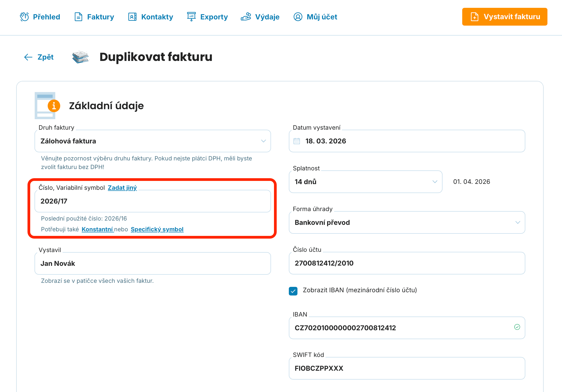Screen dimensions: 562x392
Task: Open the Splatnost 14 dnů dropdown
Action: pyautogui.click(x=365, y=182)
